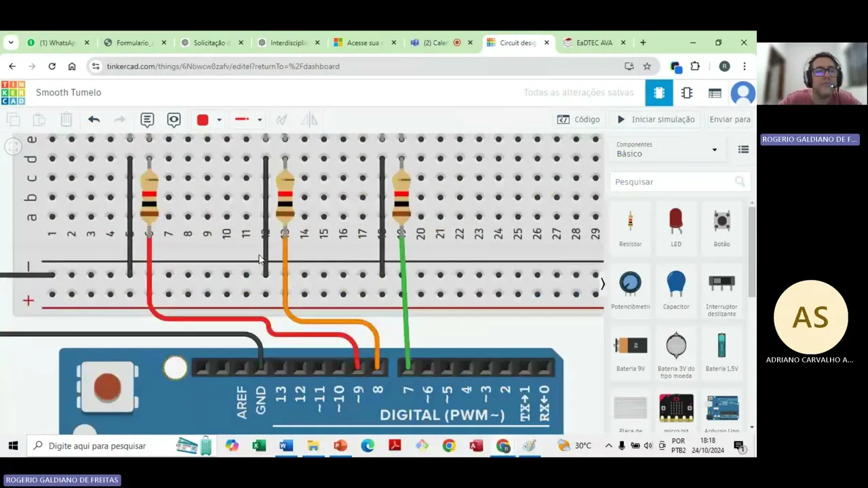Open browser extensions puzzle icon
This screenshot has height=488, width=868.
695,66
